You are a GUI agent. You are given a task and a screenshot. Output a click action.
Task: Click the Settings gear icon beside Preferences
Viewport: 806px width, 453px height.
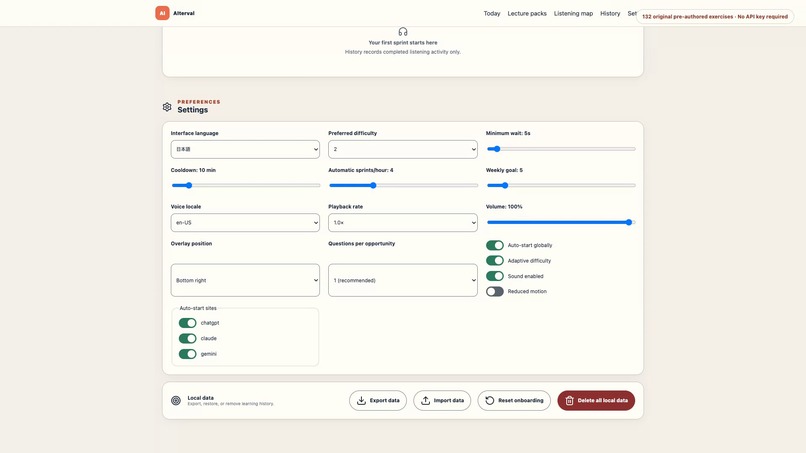coord(167,107)
